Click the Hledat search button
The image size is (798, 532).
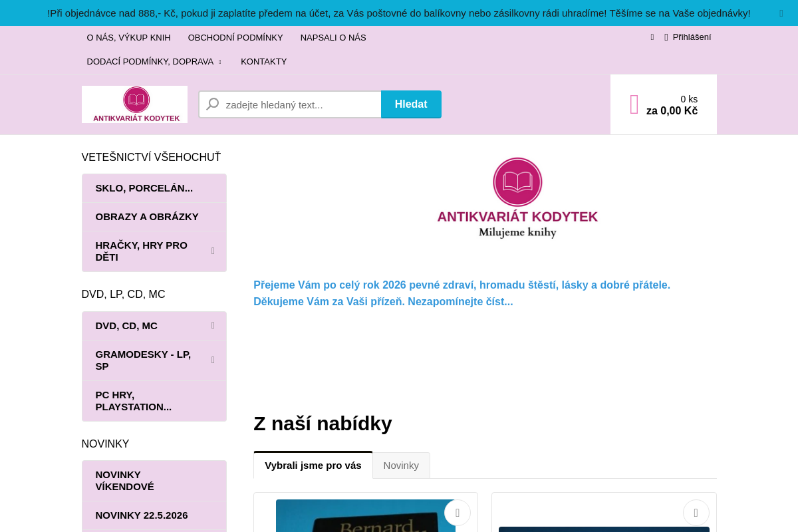pyautogui.click(x=411, y=104)
